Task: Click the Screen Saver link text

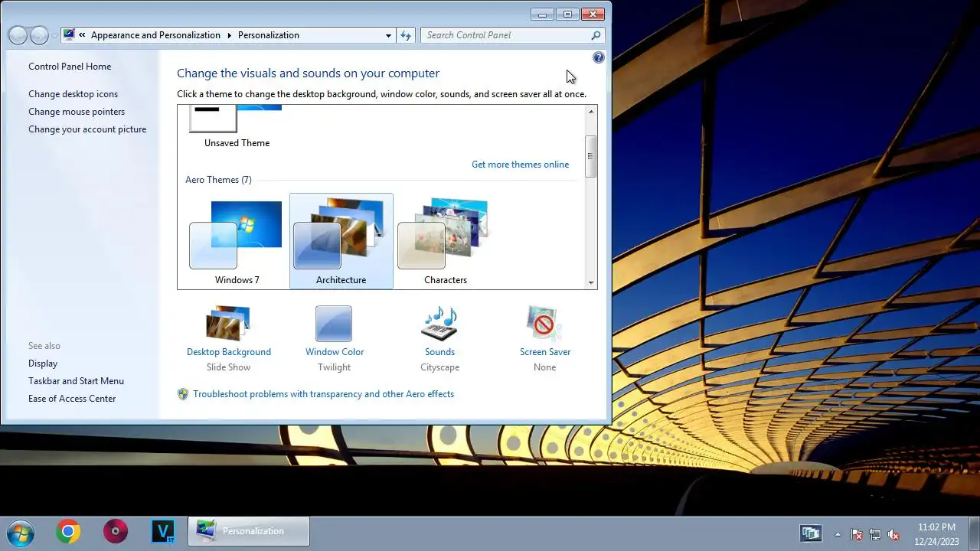Action: click(x=545, y=352)
